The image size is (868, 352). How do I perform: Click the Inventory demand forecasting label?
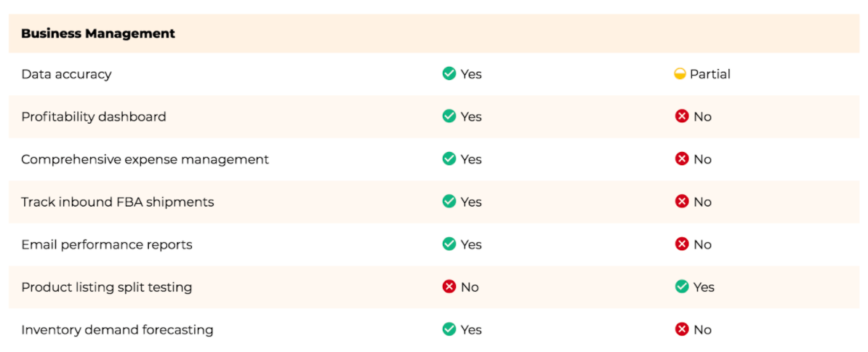pos(117,330)
